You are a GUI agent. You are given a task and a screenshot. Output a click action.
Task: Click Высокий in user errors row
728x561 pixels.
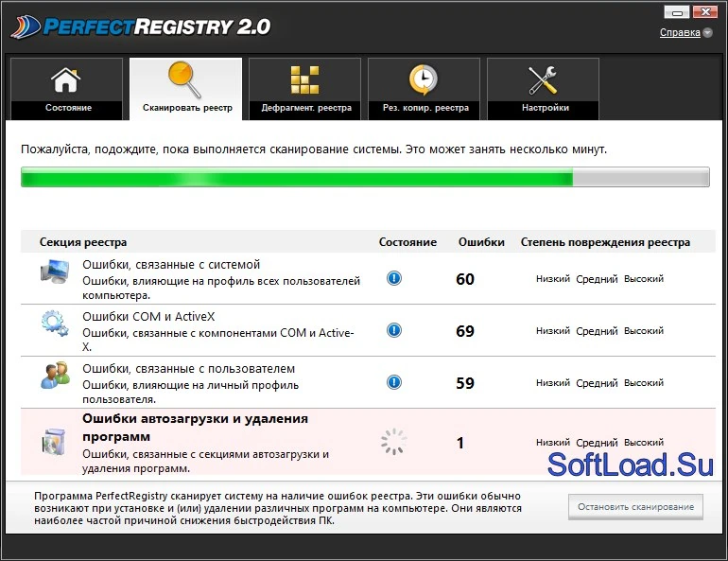click(x=644, y=382)
